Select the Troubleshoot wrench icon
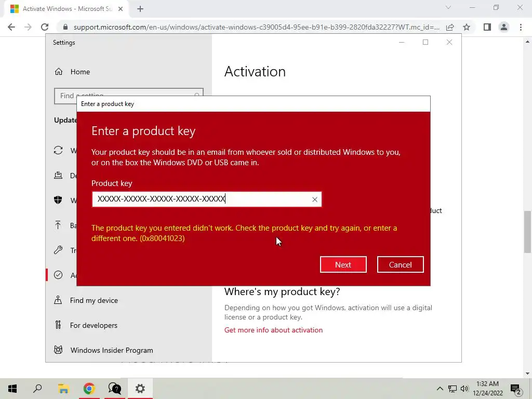The image size is (532, 399). tap(58, 250)
